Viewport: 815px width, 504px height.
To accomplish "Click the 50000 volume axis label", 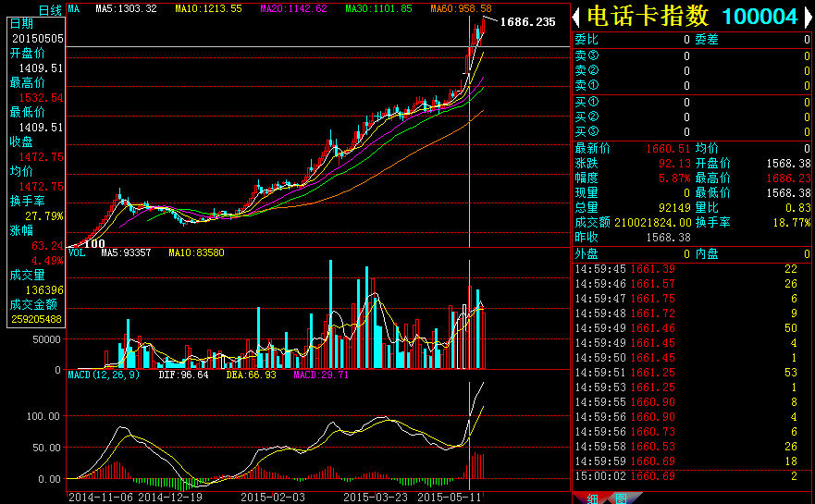I will click(x=47, y=339).
